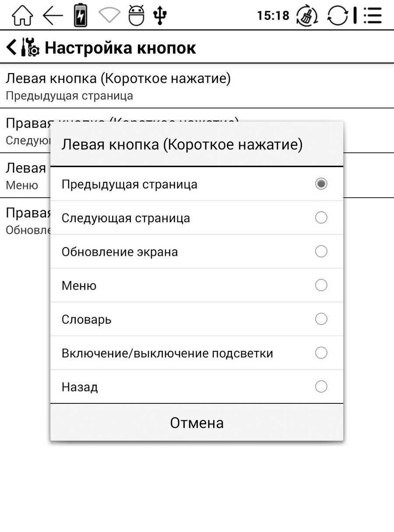
Task: Open the hamburger menu icon
Action: [372, 16]
